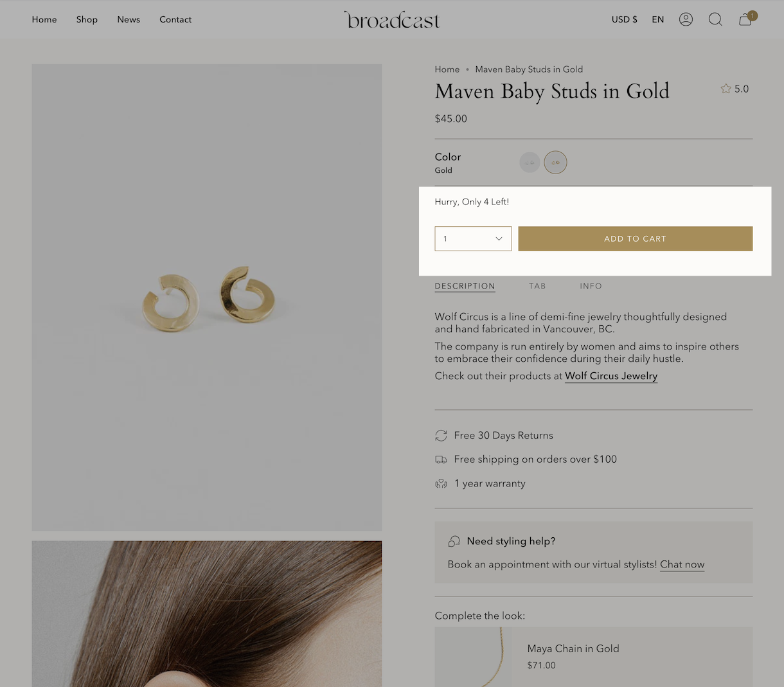The image size is (784, 687).
Task: Open the account profile icon
Action: [x=686, y=19]
